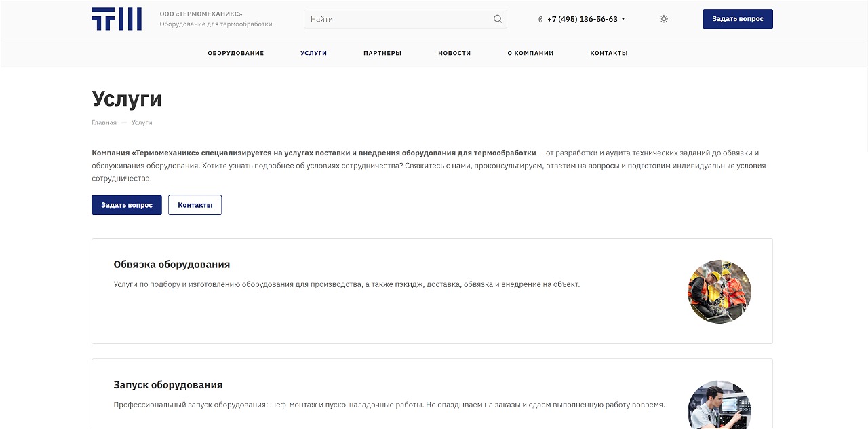Click the phone handset icon
Viewport: 868px width, 429px height.
[x=540, y=20]
